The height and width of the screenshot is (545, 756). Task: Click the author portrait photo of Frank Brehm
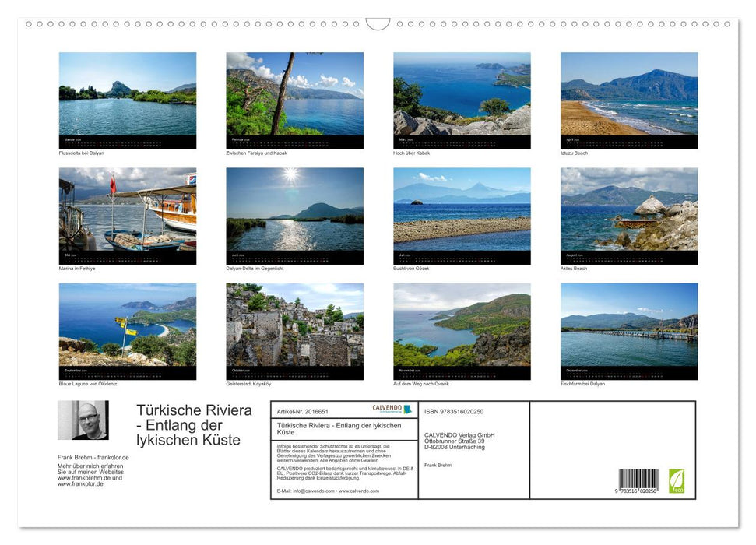click(x=83, y=420)
